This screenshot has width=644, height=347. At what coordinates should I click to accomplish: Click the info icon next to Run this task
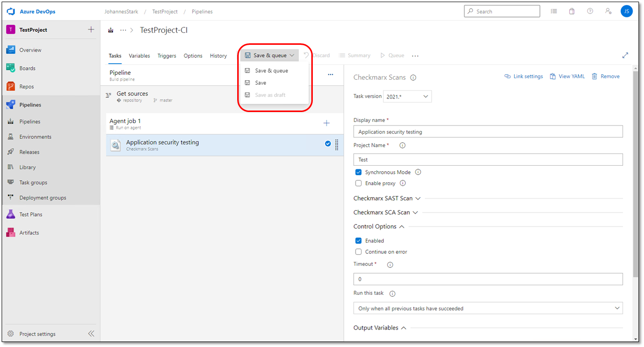coord(392,294)
